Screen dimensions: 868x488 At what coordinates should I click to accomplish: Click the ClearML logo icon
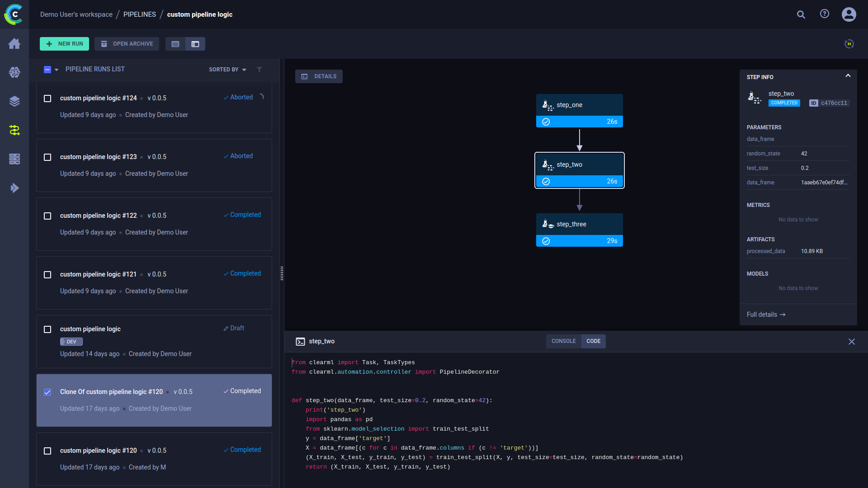click(x=14, y=14)
